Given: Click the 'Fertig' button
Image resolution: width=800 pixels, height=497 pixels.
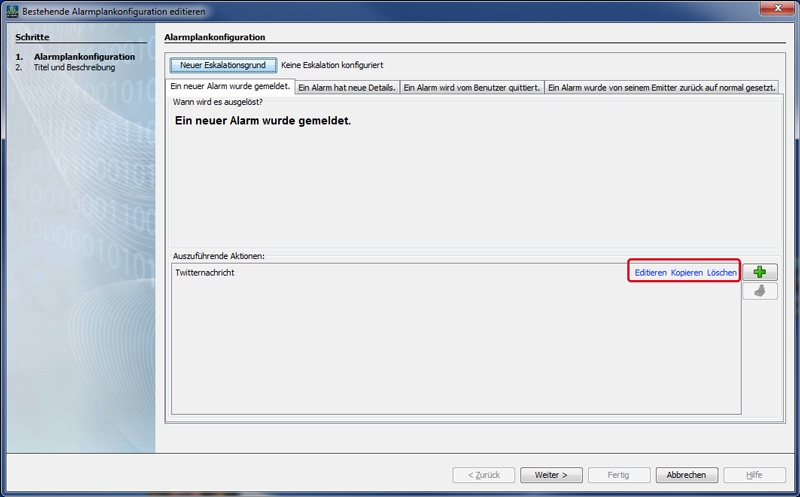Looking at the screenshot, I should (619, 475).
